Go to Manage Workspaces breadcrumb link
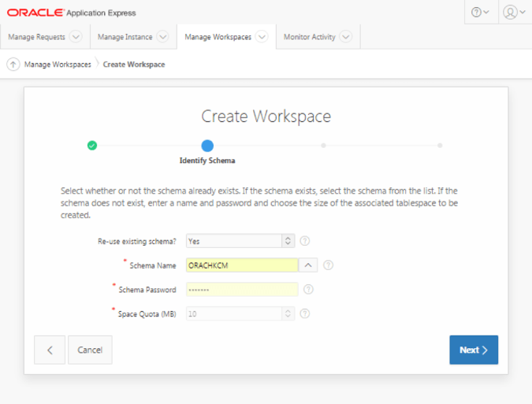Screen dimensions: 532x404 (x=58, y=65)
